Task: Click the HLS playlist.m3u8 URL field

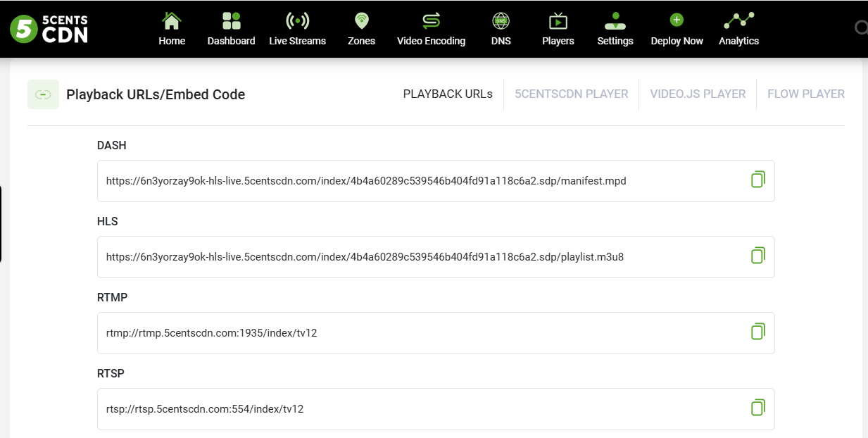Action: [436, 257]
